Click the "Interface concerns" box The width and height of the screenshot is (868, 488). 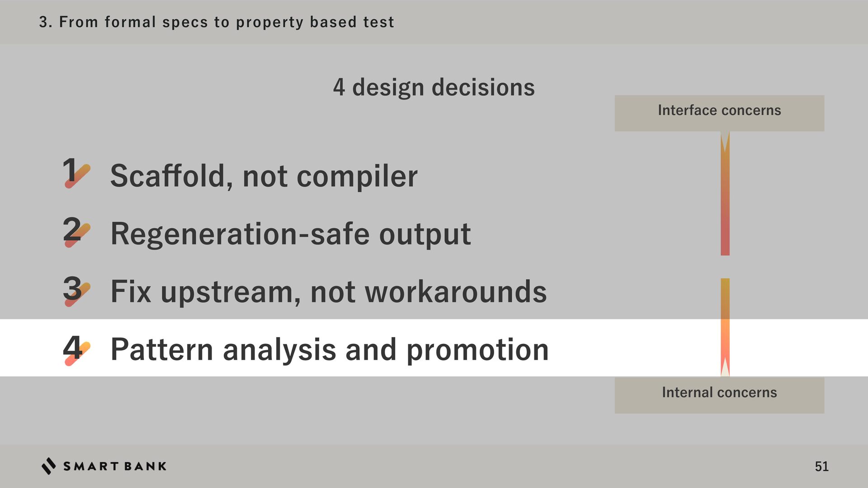point(719,113)
